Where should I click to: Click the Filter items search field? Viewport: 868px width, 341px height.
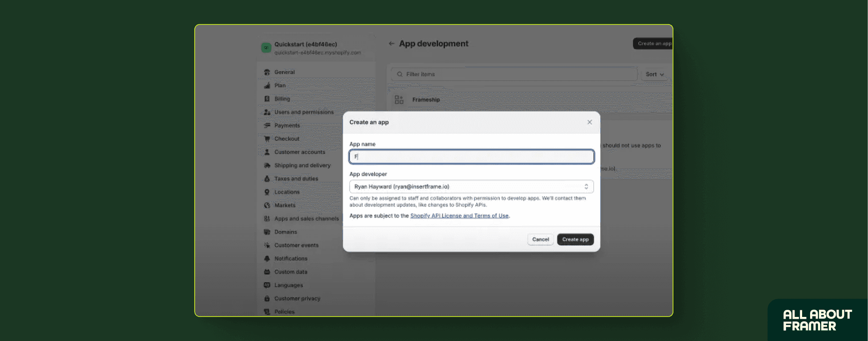(514, 74)
